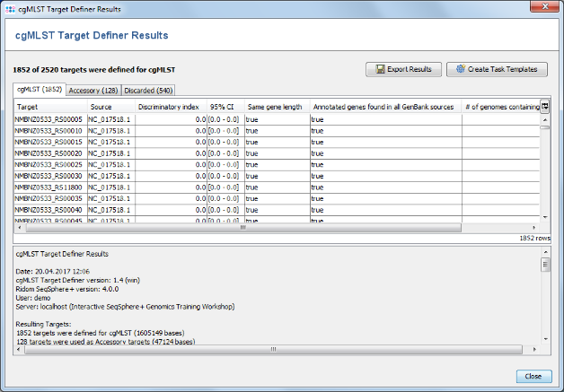
Task: Click the window close X button
Action: 544,6
